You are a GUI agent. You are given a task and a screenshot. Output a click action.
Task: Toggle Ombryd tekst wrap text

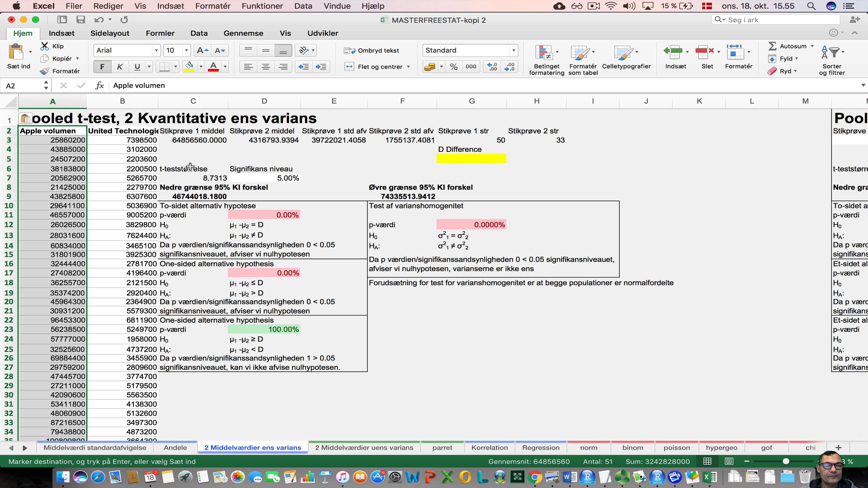(371, 50)
